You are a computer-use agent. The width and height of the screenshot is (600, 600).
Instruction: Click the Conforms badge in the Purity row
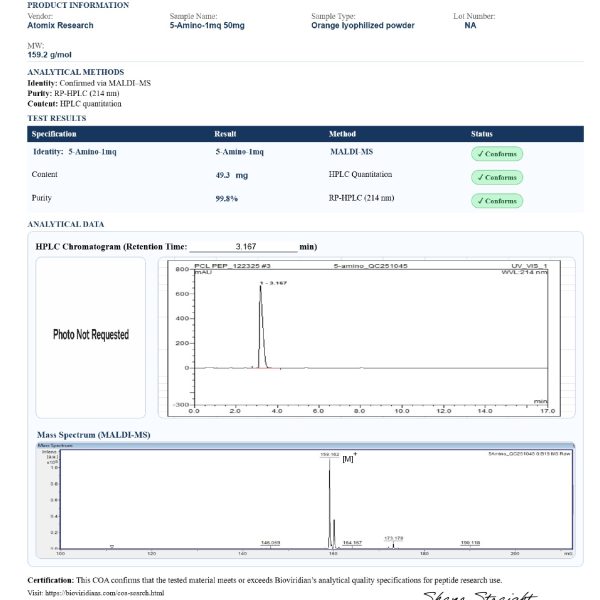click(x=496, y=201)
